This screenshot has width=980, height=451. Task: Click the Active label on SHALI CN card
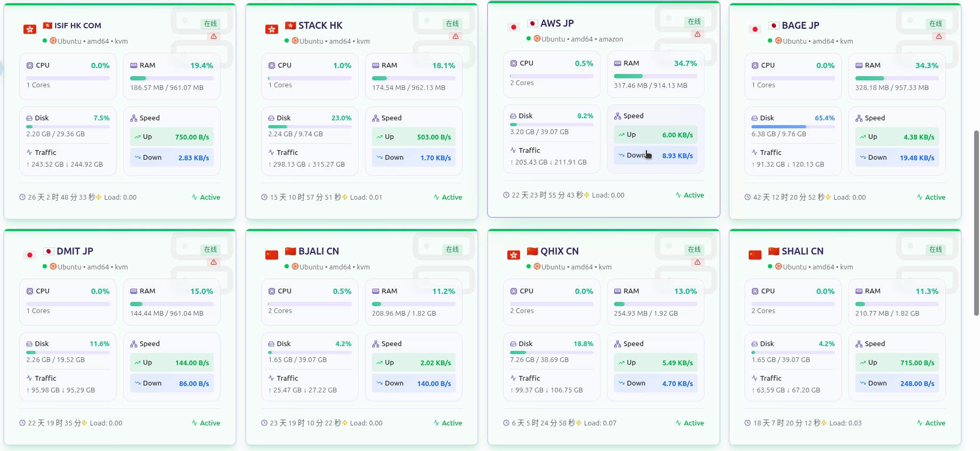(931, 423)
